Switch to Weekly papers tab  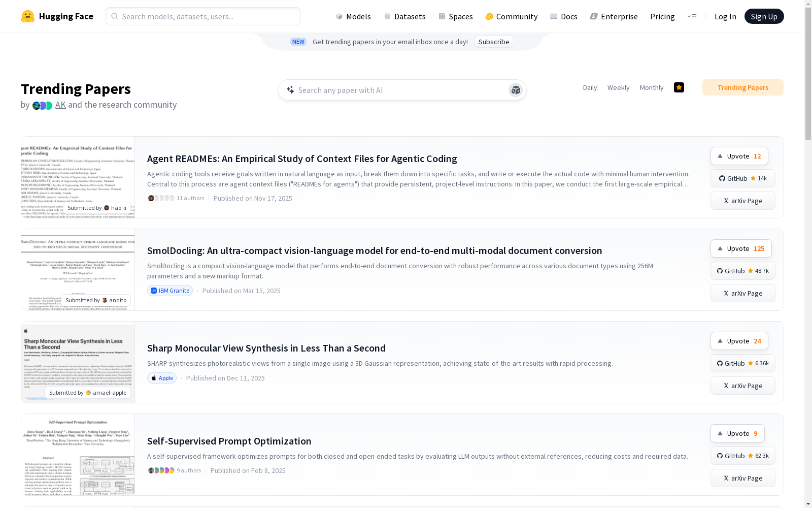[618, 87]
